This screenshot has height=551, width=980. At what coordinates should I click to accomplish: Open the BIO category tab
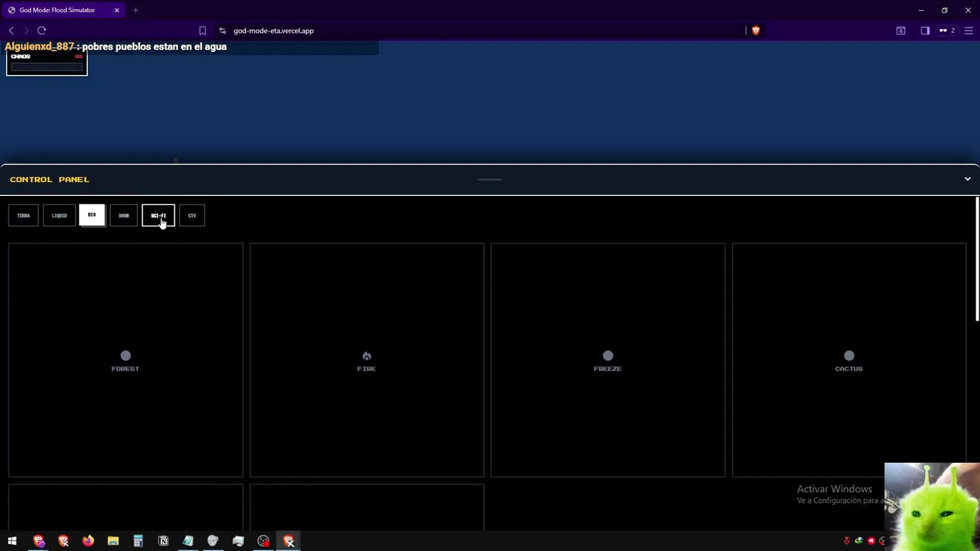(92, 216)
